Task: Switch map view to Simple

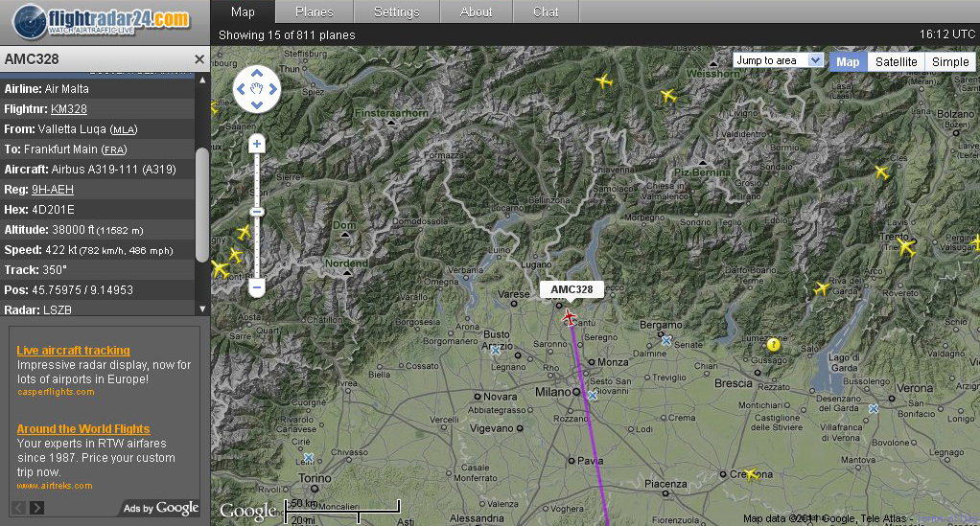Action: (950, 62)
